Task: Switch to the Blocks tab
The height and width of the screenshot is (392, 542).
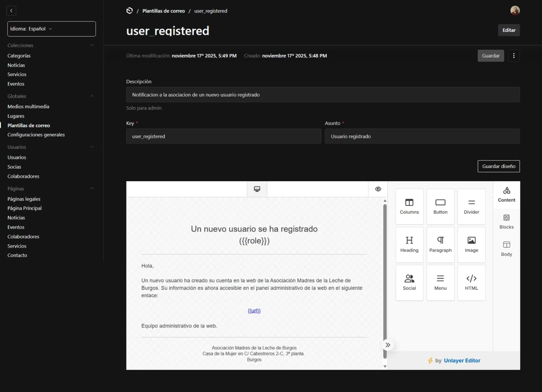Action: (506, 222)
